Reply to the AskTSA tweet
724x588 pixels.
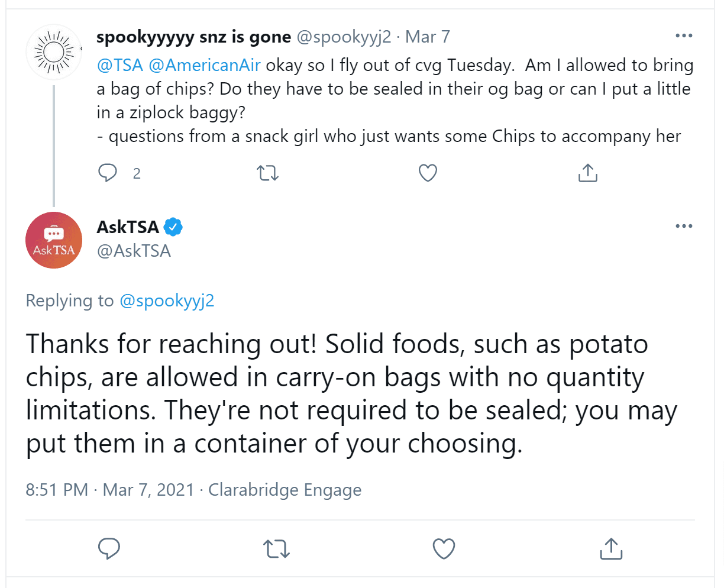[x=109, y=548]
